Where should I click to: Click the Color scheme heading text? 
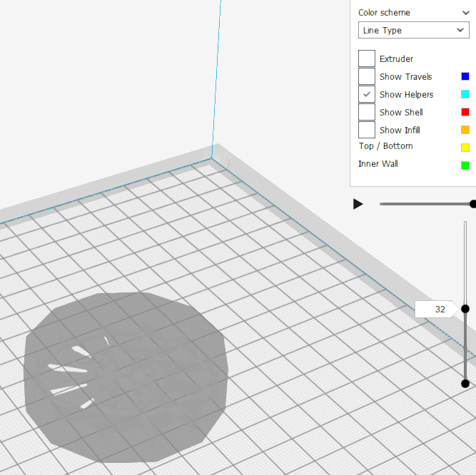pos(384,12)
